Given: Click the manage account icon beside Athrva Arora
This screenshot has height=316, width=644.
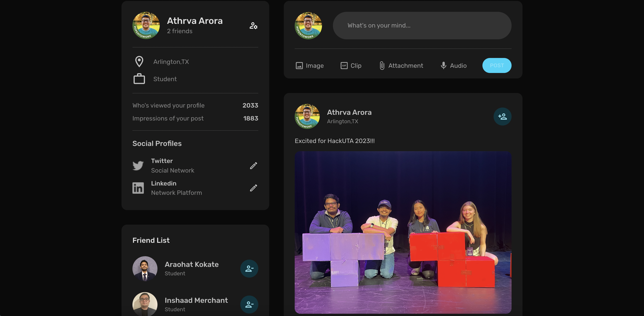Looking at the screenshot, I should pos(253,26).
